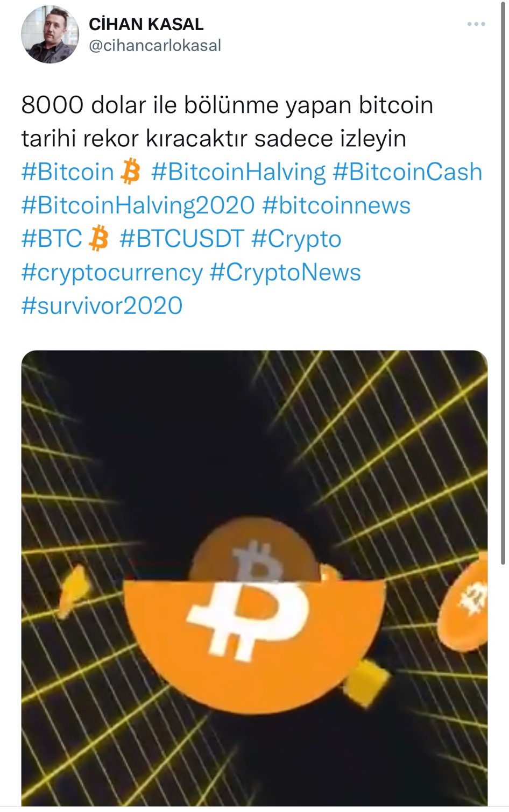This screenshot has width=509, height=812.
Task: Click the tweet text about 8000 dolar
Action: coord(227,122)
